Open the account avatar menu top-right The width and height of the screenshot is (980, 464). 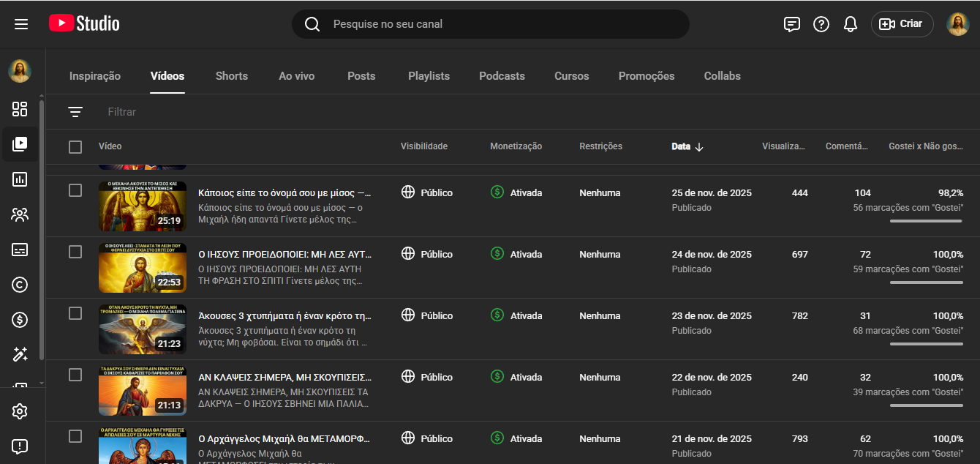(x=957, y=24)
